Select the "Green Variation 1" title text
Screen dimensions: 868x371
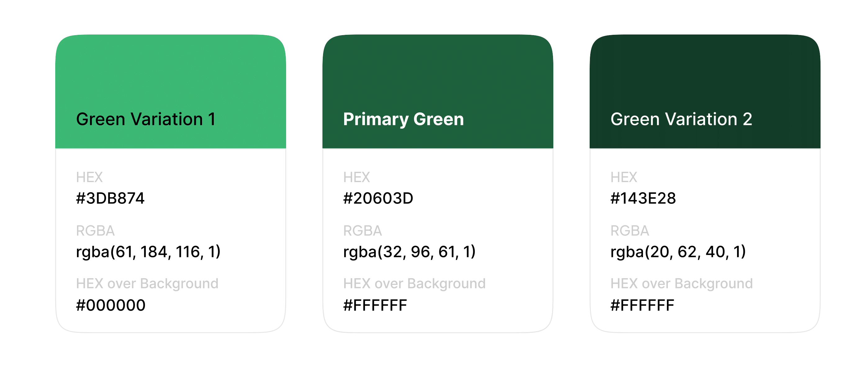coord(146,119)
